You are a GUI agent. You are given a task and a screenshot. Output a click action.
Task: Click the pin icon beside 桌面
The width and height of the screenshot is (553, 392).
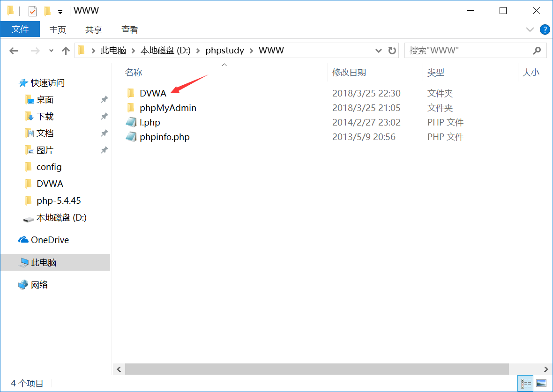[104, 100]
